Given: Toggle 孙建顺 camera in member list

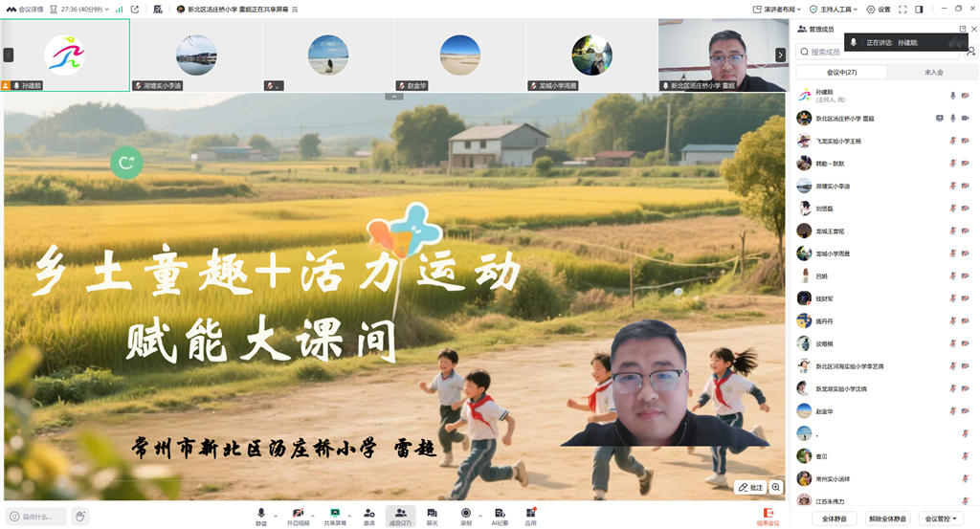Looking at the screenshot, I should (965, 96).
